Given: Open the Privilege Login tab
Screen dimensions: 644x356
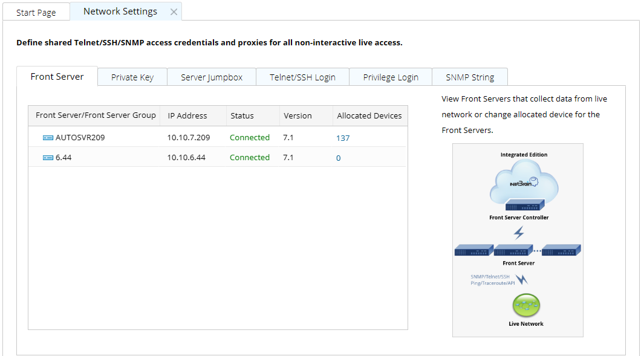Looking at the screenshot, I should tap(391, 77).
